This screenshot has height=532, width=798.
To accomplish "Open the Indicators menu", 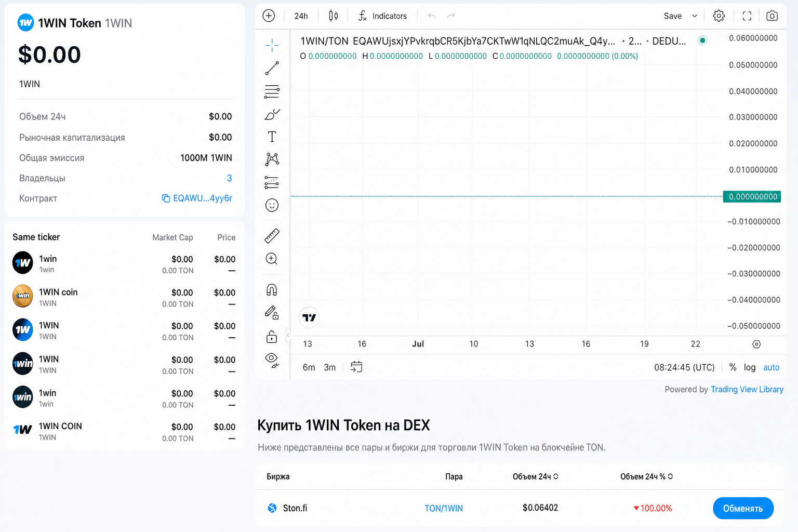I will [x=382, y=16].
